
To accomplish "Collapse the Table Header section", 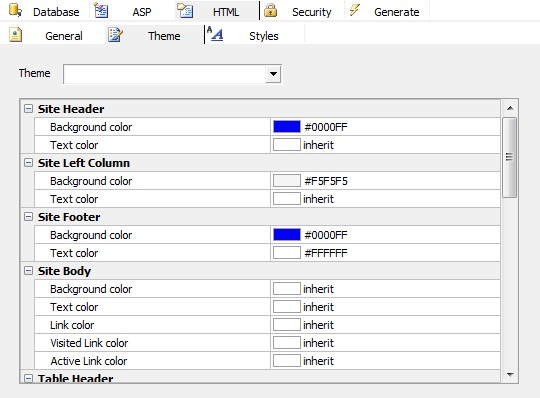I will (28, 378).
